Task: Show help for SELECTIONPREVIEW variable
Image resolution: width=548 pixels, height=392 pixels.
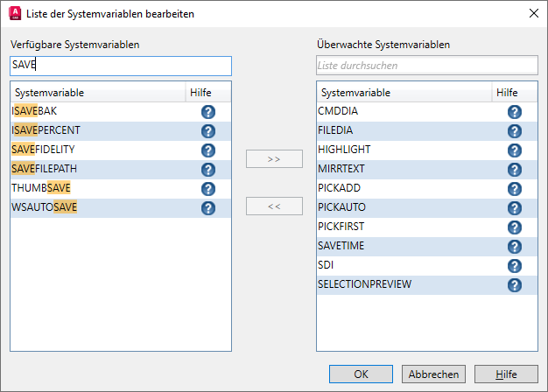Action: [x=515, y=285]
